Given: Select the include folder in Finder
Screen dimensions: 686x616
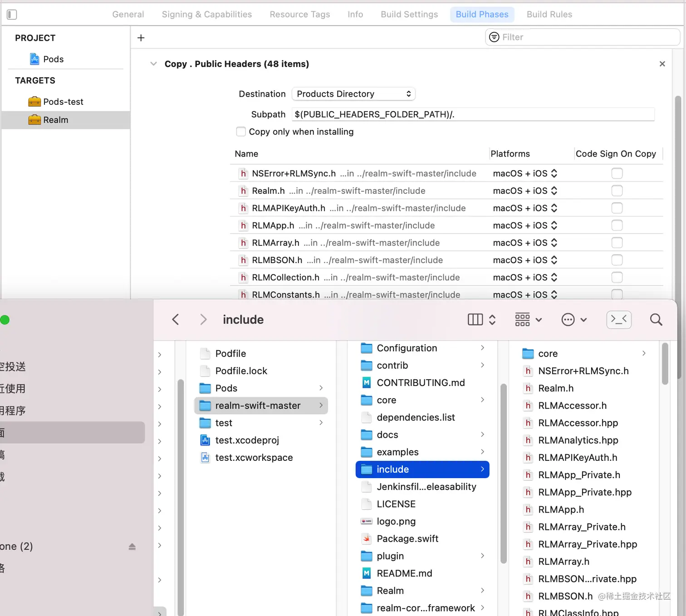Looking at the screenshot, I should tap(422, 469).
